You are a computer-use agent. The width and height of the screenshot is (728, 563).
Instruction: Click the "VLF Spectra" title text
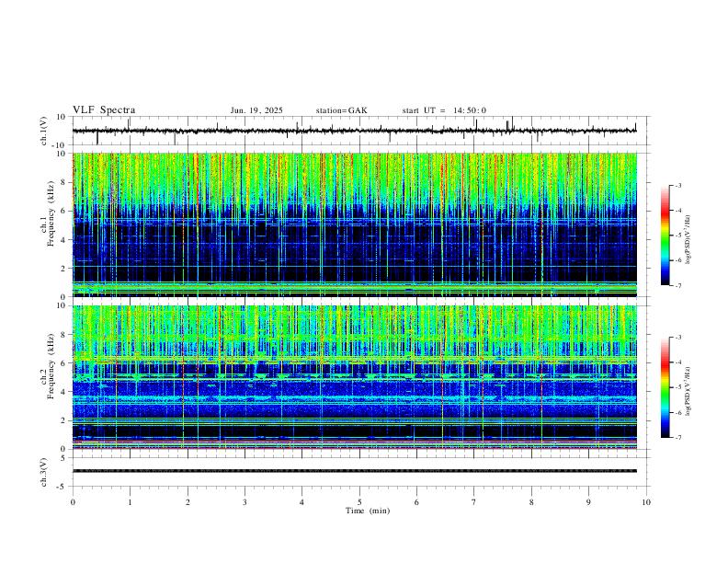click(104, 110)
